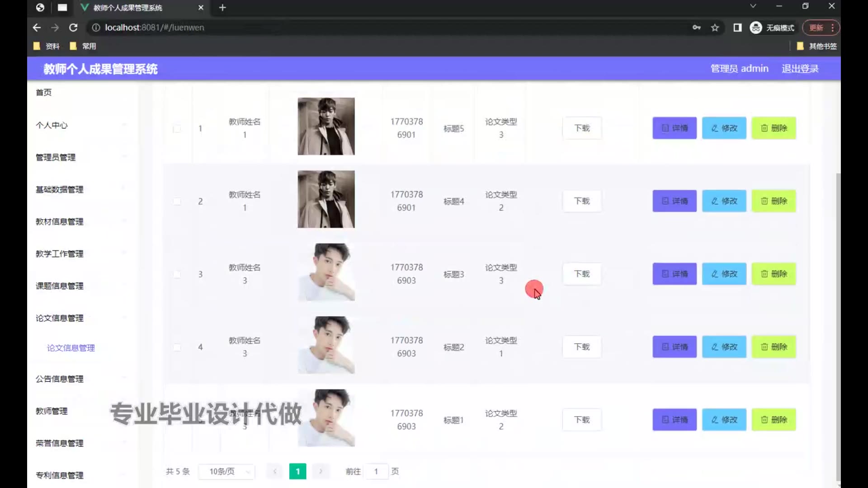Open the 教师管理 menu item

52,411
